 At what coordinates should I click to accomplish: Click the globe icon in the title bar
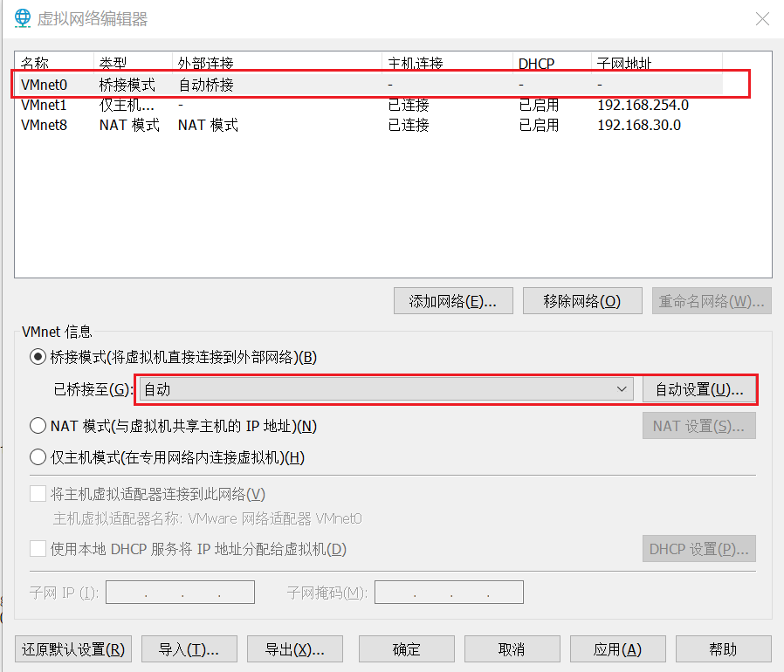tap(23, 18)
